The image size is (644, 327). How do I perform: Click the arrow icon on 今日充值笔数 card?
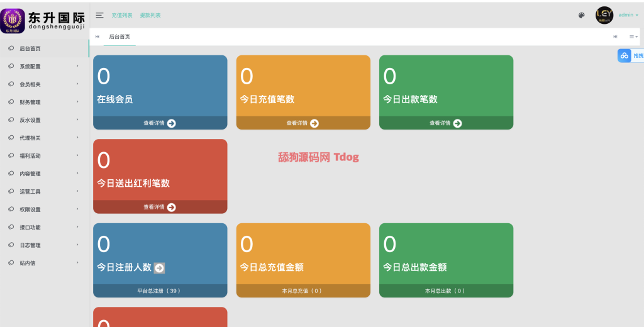(x=314, y=123)
